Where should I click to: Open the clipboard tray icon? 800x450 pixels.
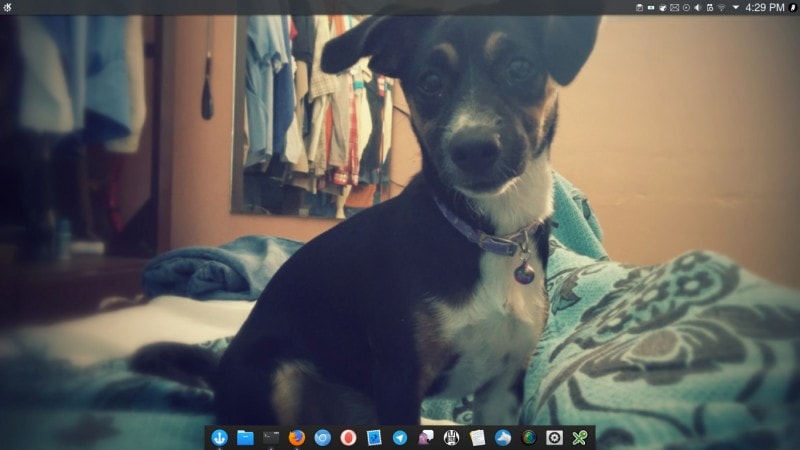(x=639, y=8)
